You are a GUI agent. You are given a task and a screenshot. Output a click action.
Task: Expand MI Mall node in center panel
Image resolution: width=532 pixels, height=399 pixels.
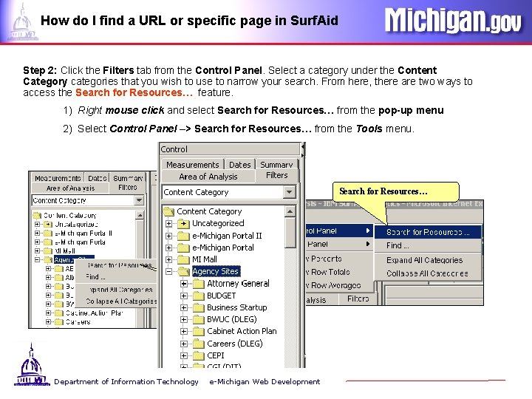pos(168,259)
